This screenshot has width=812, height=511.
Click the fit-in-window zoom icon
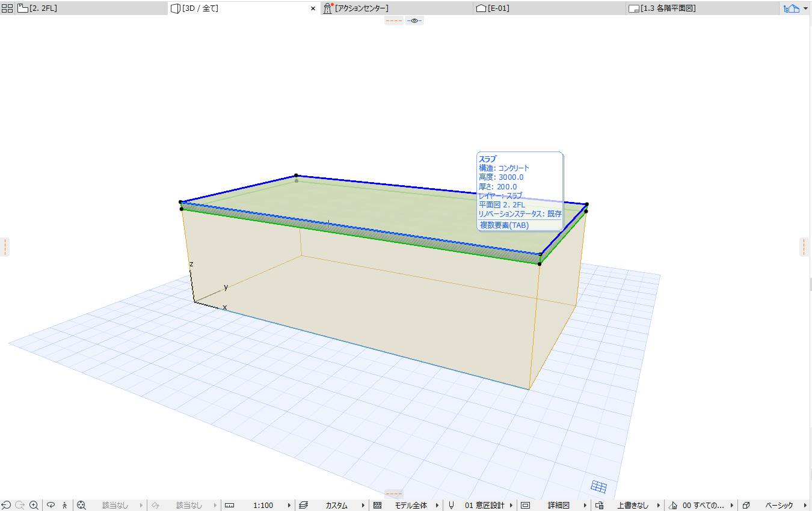(x=82, y=506)
